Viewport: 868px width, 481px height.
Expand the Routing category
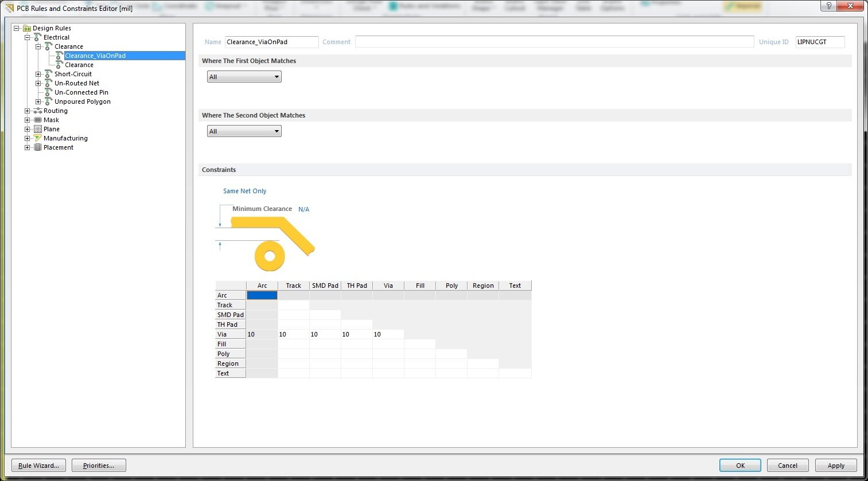click(27, 111)
